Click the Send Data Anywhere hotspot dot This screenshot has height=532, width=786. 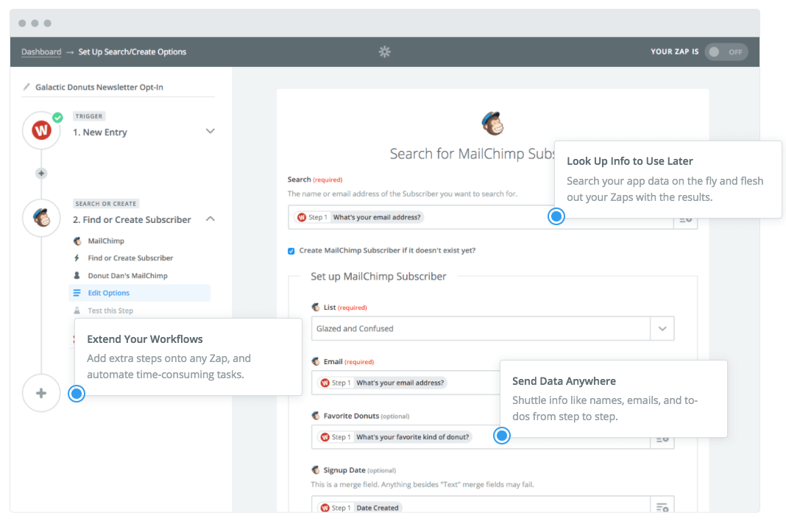point(502,435)
